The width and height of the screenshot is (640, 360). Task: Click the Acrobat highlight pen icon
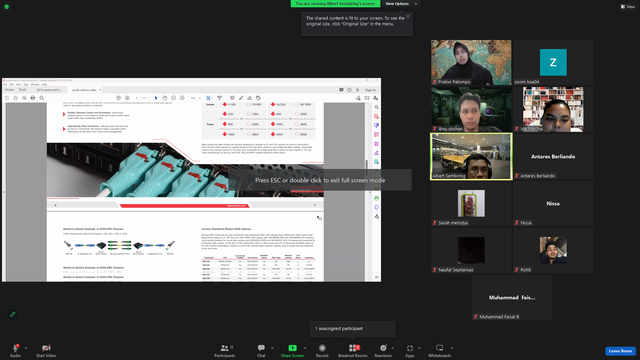pos(241,98)
